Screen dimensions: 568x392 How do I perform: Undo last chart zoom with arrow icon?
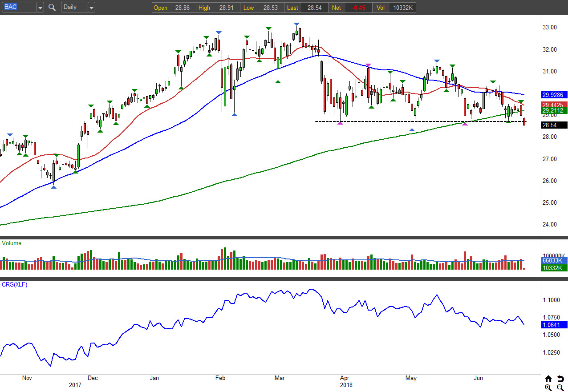pyautogui.click(x=560, y=379)
